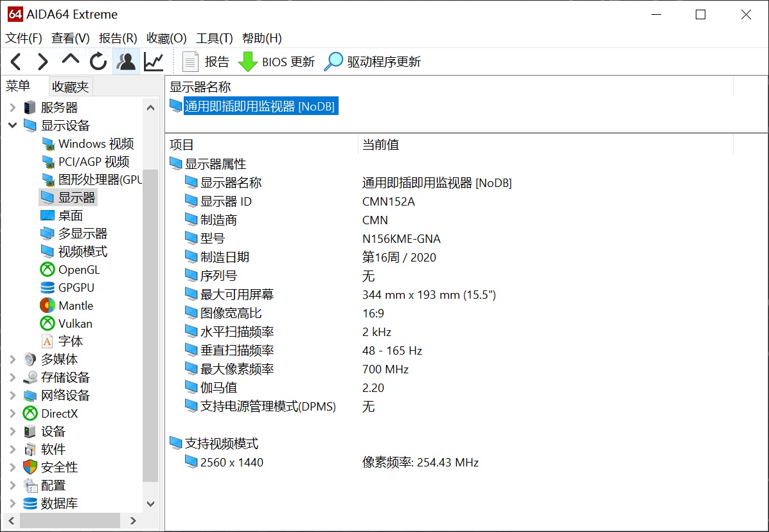Expand the 多媒体 tree node
Viewport: 769px width, 532px height.
click(13, 359)
